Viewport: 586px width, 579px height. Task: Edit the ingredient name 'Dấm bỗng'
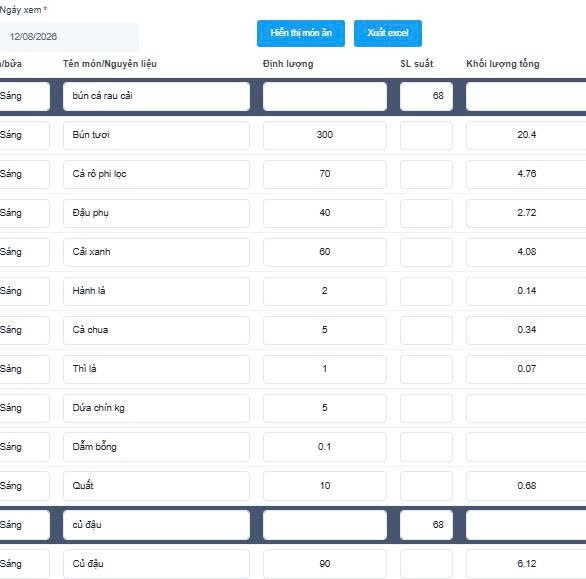click(x=156, y=447)
